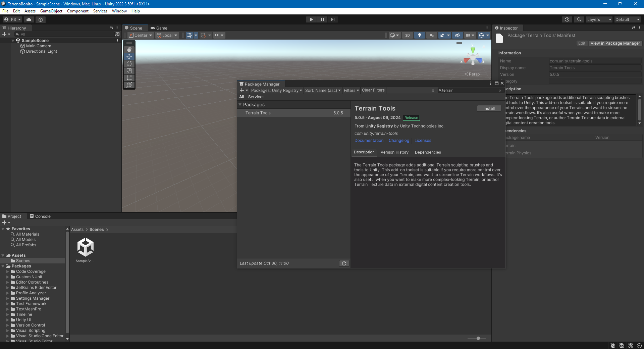This screenshot has height=349, width=644.
Task: Open the Changelog link
Action: click(399, 141)
